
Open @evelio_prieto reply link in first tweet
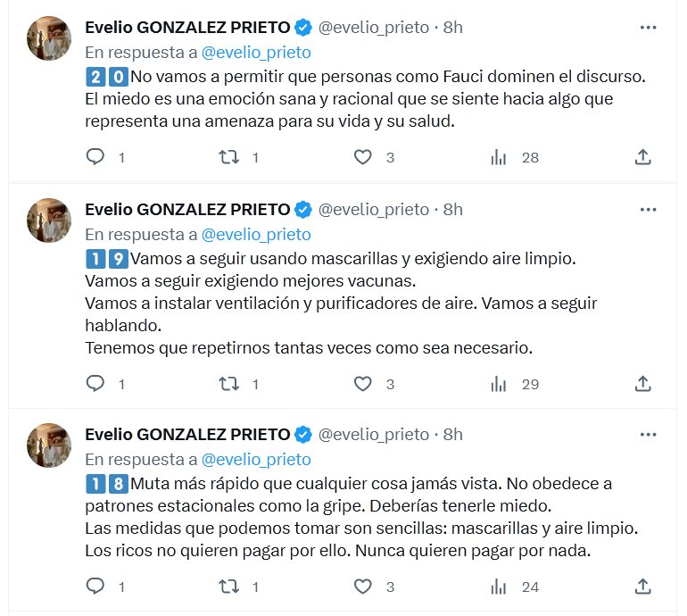click(x=256, y=53)
